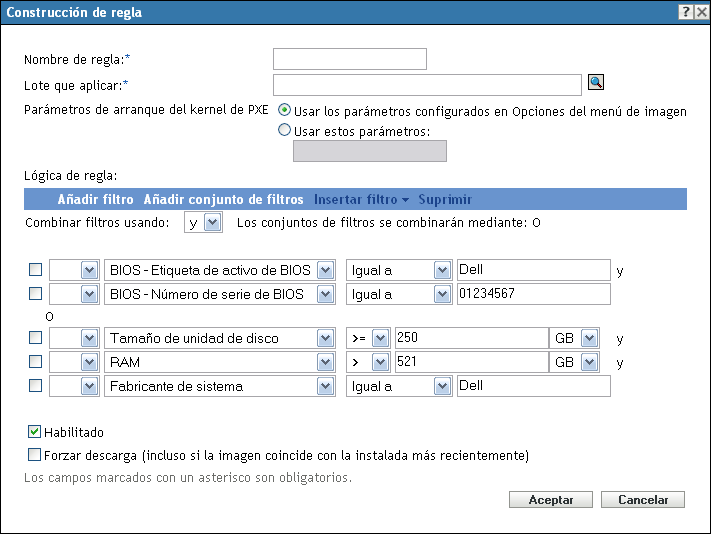Expand the 'Tamaño de unidad de disco' dropdown
Image resolution: width=711 pixels, height=534 pixels.
[x=324, y=338]
